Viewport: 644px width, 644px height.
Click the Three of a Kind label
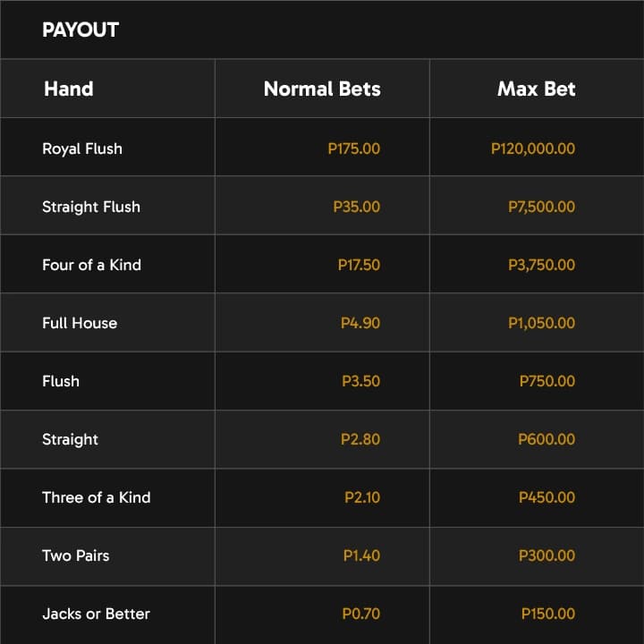tap(97, 498)
